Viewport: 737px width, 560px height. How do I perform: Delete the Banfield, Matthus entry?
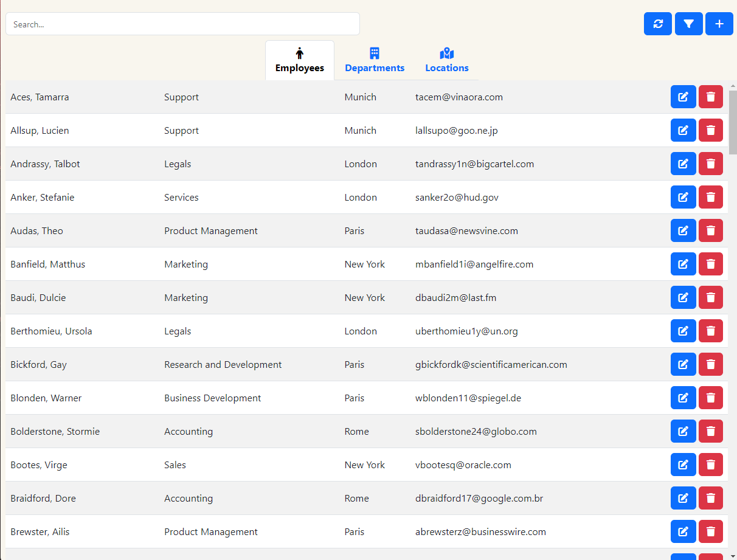click(710, 264)
